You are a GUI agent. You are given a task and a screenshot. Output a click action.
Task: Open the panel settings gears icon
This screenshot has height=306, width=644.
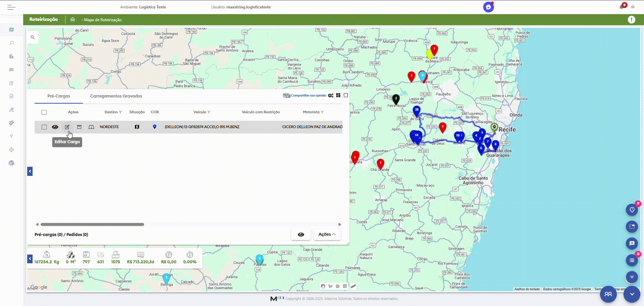(331, 95)
